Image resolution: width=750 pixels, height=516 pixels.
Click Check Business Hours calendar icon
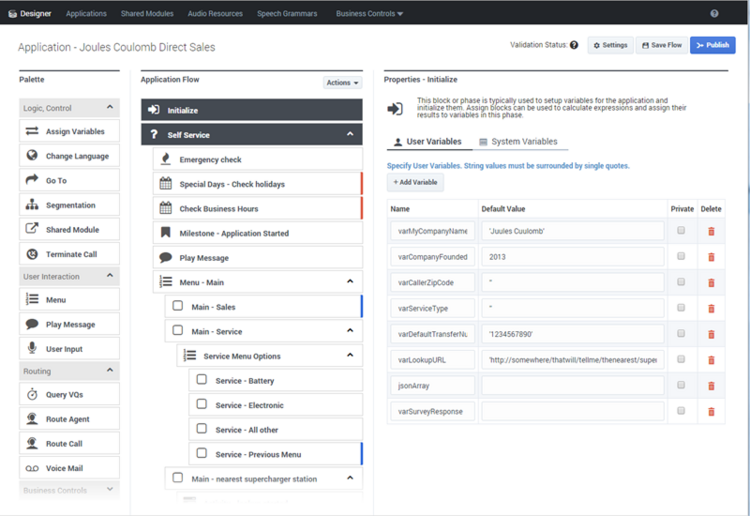[x=165, y=208]
